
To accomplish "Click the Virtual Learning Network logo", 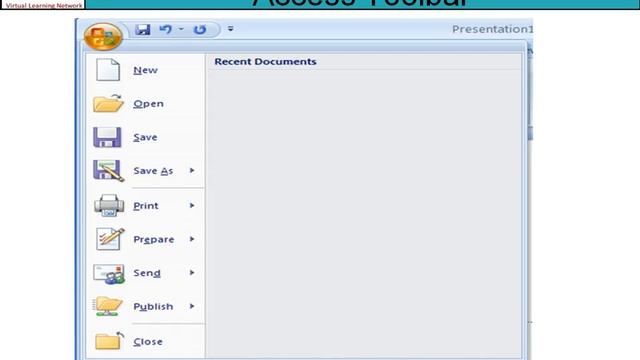I will pyautogui.click(x=44, y=5).
